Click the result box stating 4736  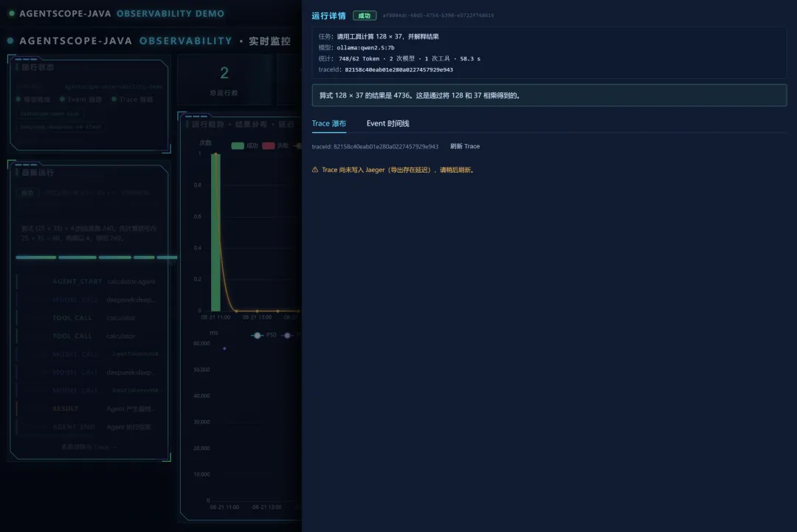(549, 95)
